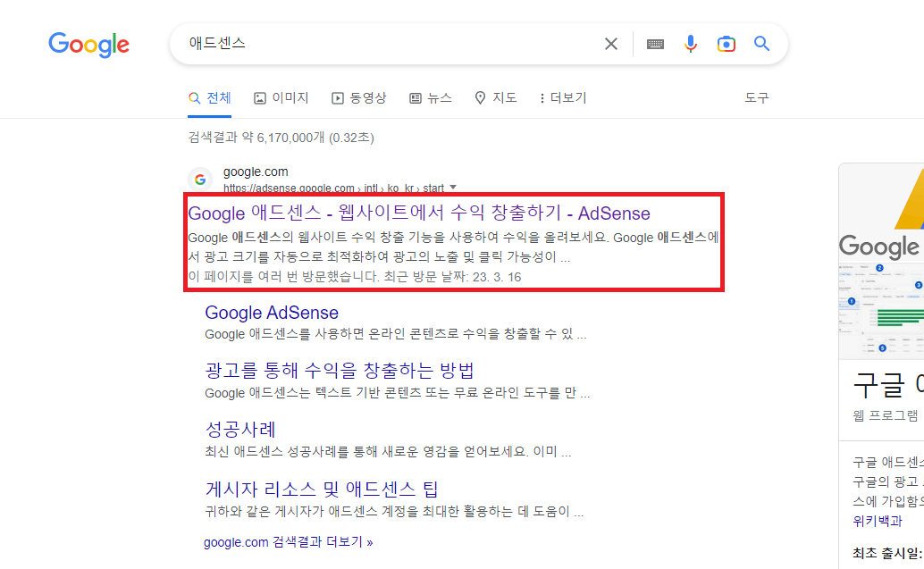Click the 웹 프로그램 subtitle in panel
This screenshot has height=569, width=924.
point(886,416)
